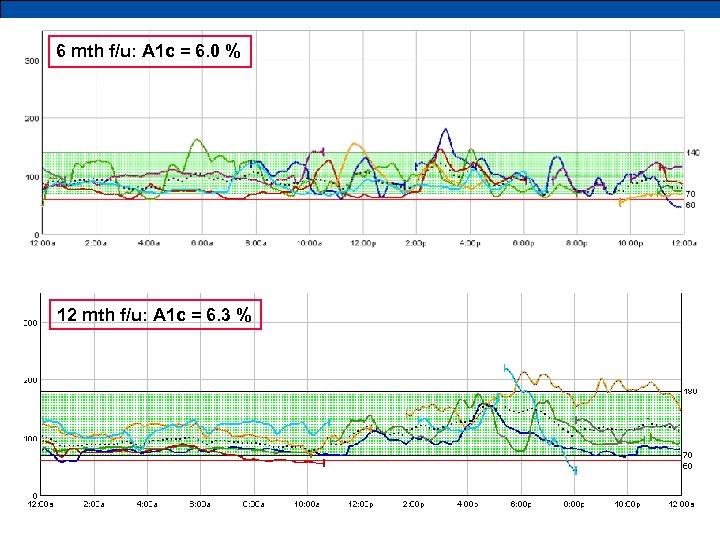
Task: Click the 10:00a time label on the 6 mth chart
Action: [309, 243]
